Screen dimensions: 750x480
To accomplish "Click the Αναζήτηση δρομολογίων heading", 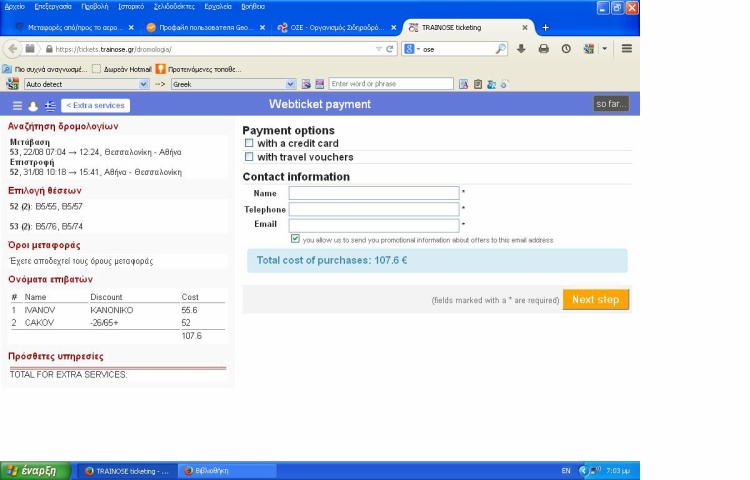I will 63,126.
